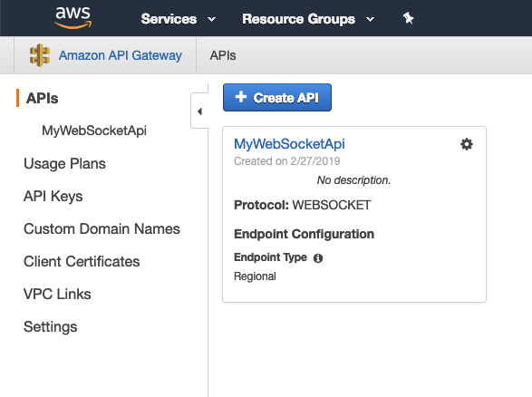Viewport: 532px width, 397px height.
Task: Click the 'Regional' endpoint type value
Action: [x=255, y=276]
